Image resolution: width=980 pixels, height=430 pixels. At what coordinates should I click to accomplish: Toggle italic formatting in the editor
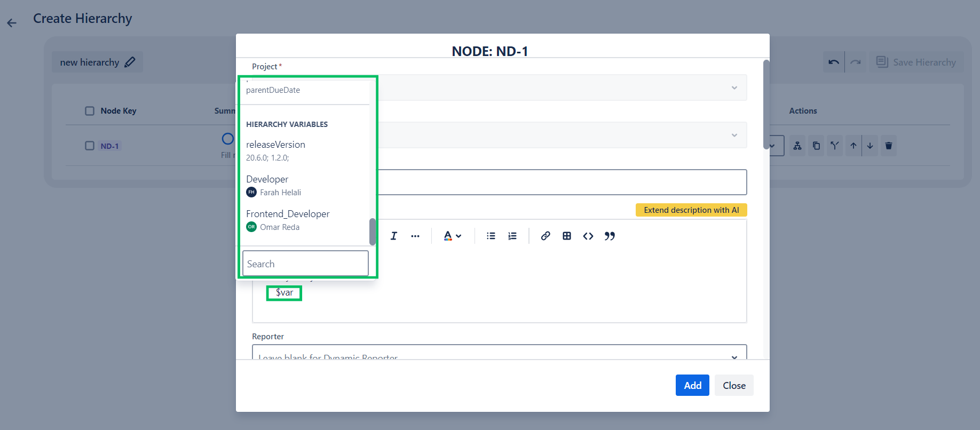point(393,236)
